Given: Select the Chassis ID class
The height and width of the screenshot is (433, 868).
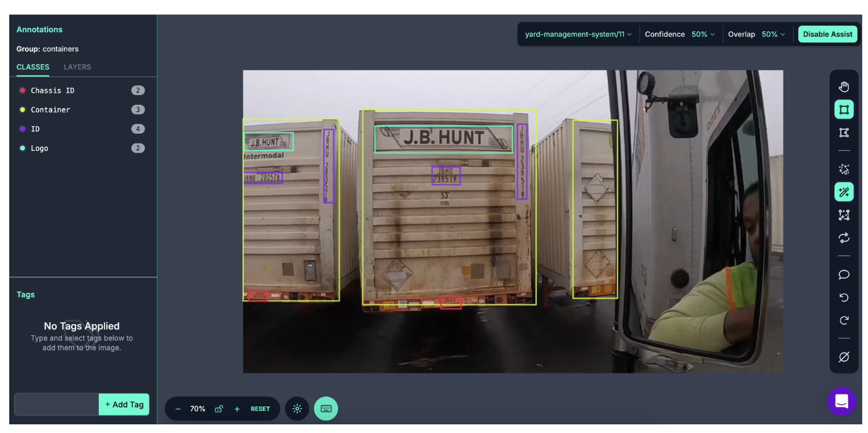Looking at the screenshot, I should pos(83,91).
